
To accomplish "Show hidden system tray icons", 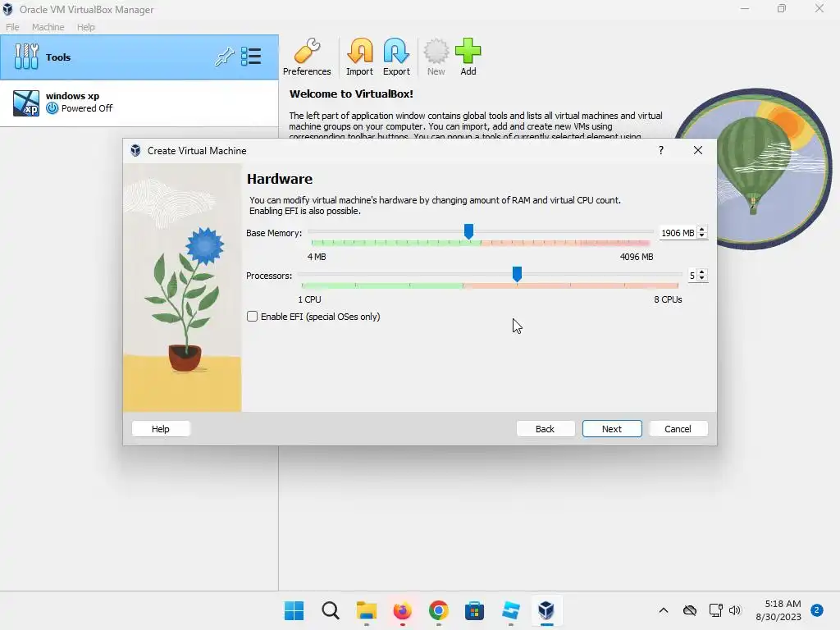I will [663, 610].
